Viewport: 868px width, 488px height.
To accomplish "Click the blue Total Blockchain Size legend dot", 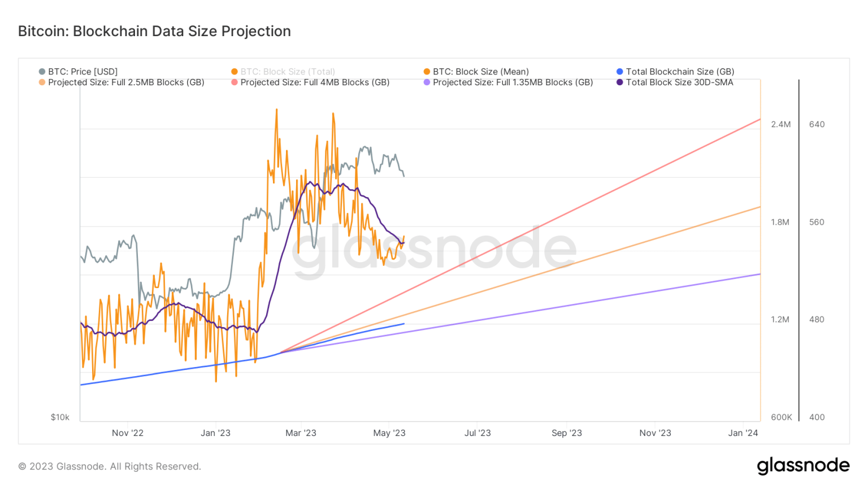I will click(x=619, y=72).
